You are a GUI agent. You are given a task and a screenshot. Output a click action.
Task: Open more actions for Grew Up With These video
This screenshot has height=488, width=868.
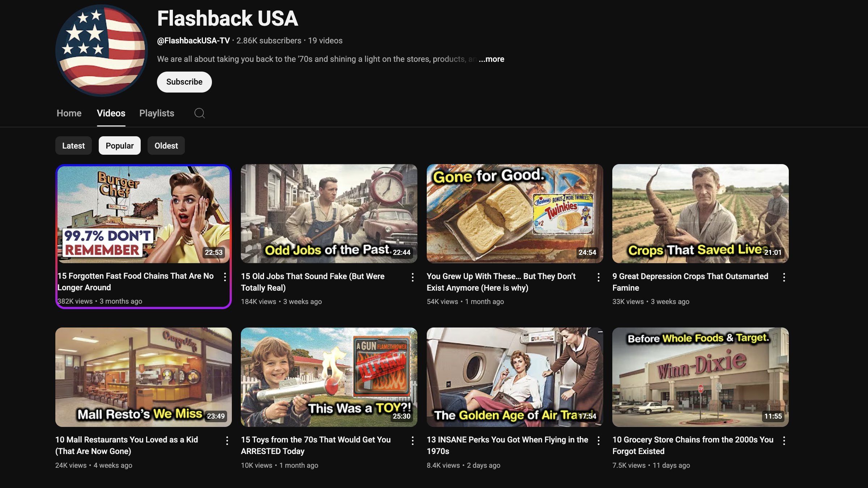[x=599, y=277]
